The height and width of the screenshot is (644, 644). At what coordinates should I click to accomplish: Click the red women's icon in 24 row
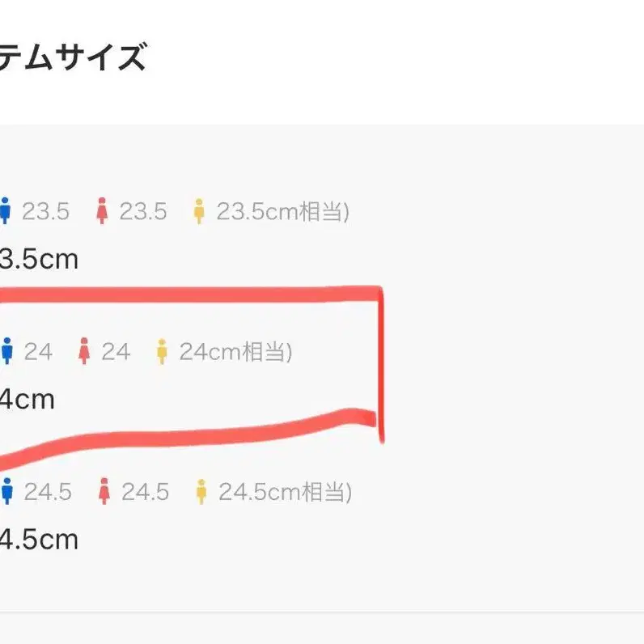point(83,352)
